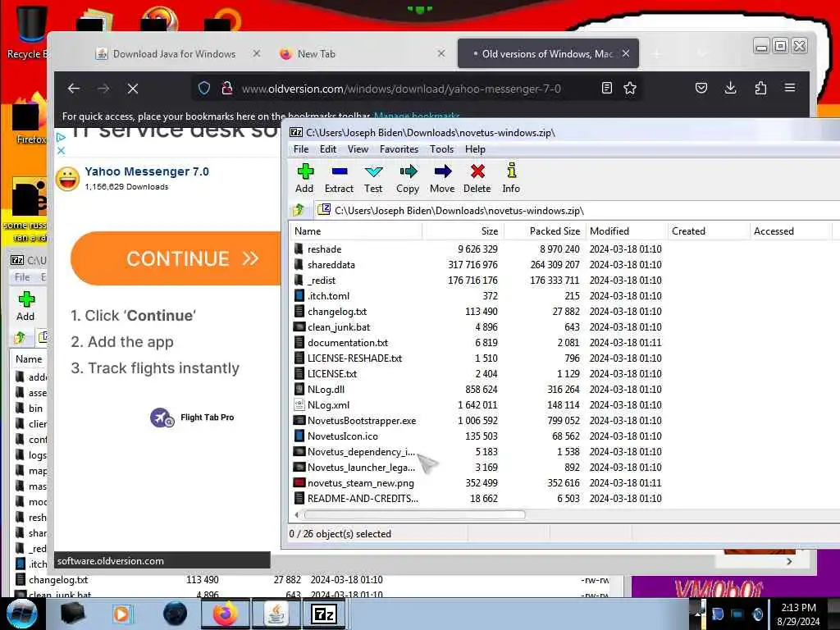The width and height of the screenshot is (840, 630).
Task: Select LICENSE.txt file
Action: click(478, 373)
